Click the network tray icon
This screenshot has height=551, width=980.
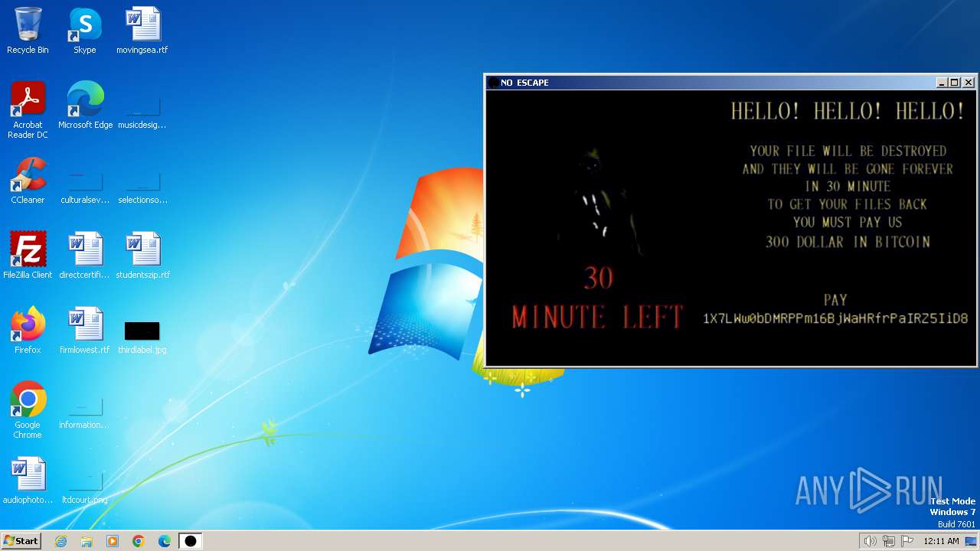(x=889, y=541)
